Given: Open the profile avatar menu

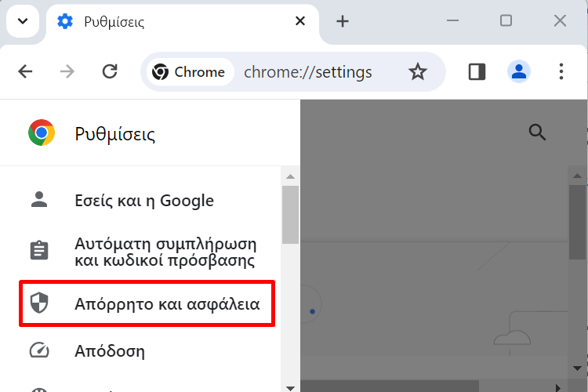Looking at the screenshot, I should pyautogui.click(x=519, y=71).
